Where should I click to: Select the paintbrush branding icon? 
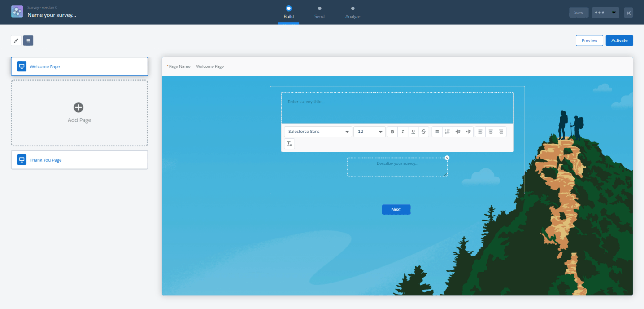point(16,41)
